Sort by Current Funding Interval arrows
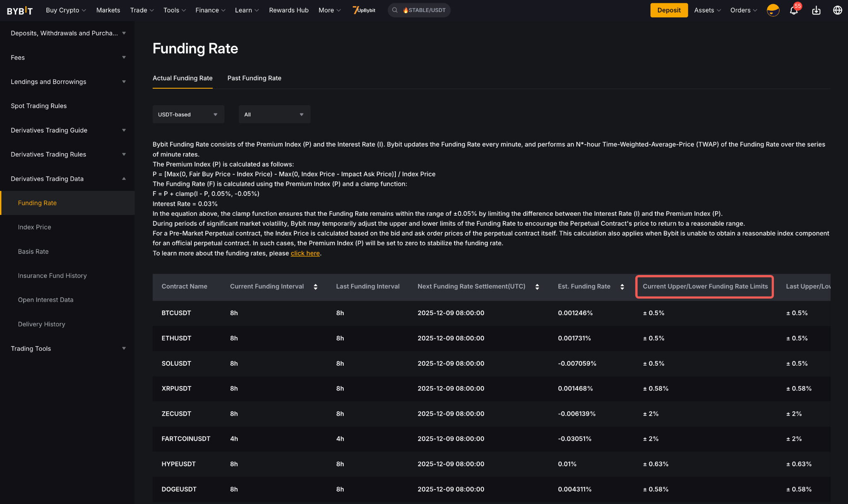 316,287
